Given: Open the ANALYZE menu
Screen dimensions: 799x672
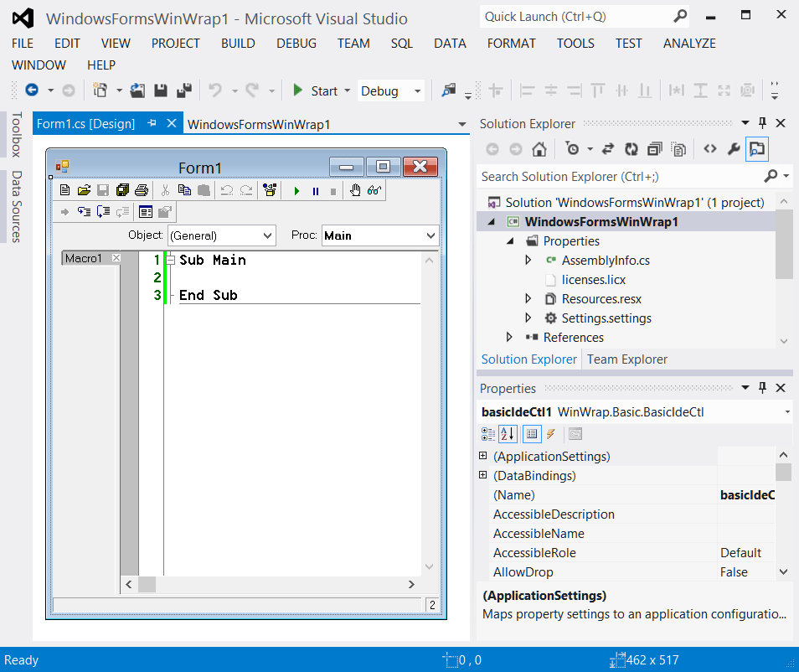Looking at the screenshot, I should [689, 44].
